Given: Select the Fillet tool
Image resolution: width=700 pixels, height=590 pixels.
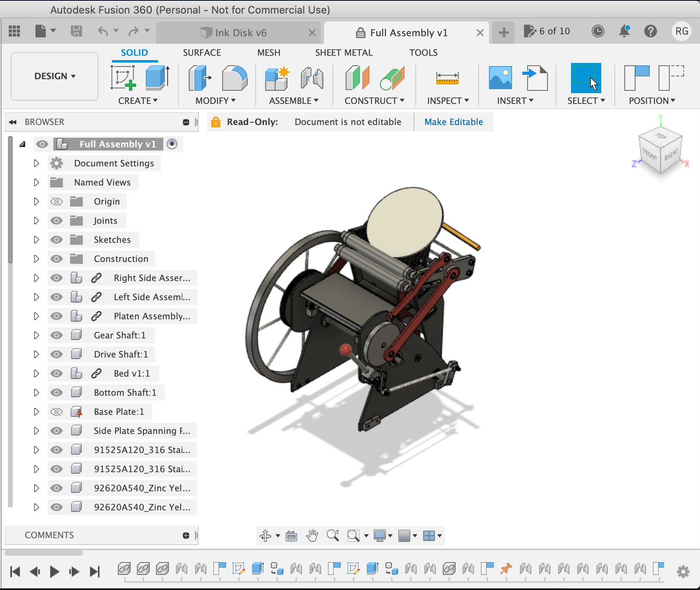Looking at the screenshot, I should [x=235, y=78].
